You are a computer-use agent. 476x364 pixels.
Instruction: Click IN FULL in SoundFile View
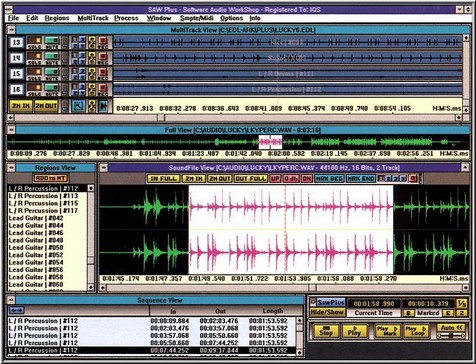coord(164,178)
